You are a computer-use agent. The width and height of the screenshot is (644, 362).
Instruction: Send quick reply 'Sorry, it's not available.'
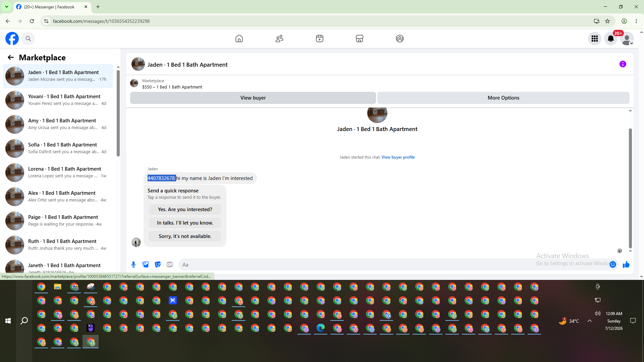click(185, 236)
